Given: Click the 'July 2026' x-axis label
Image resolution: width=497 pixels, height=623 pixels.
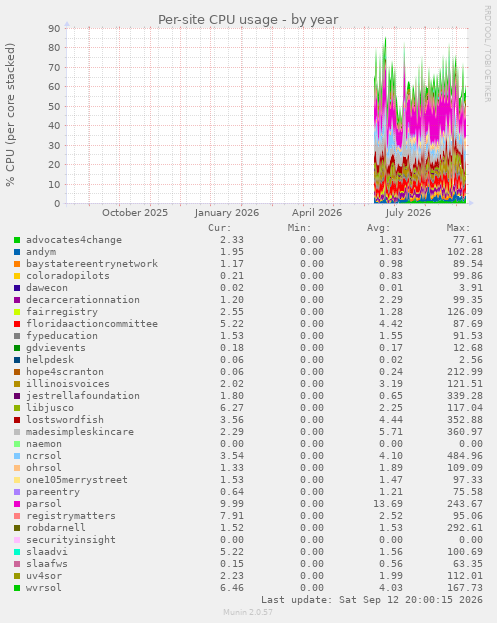Looking at the screenshot, I should [408, 213].
